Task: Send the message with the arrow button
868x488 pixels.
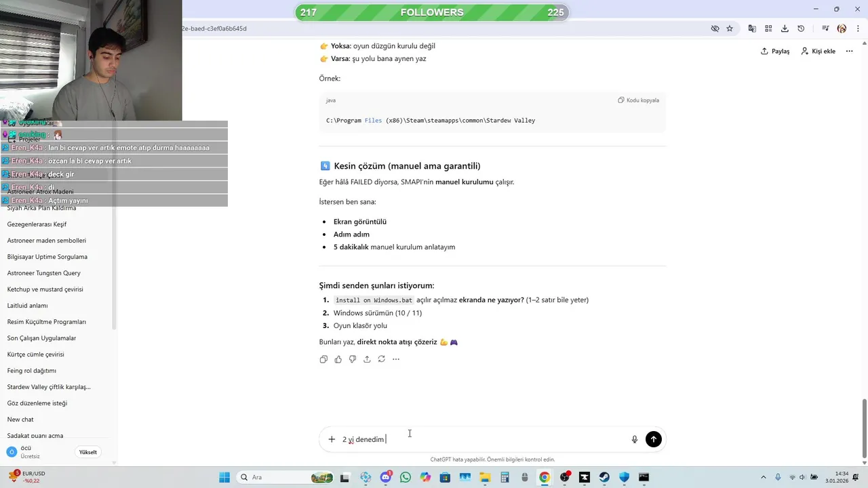Action: pyautogui.click(x=653, y=439)
